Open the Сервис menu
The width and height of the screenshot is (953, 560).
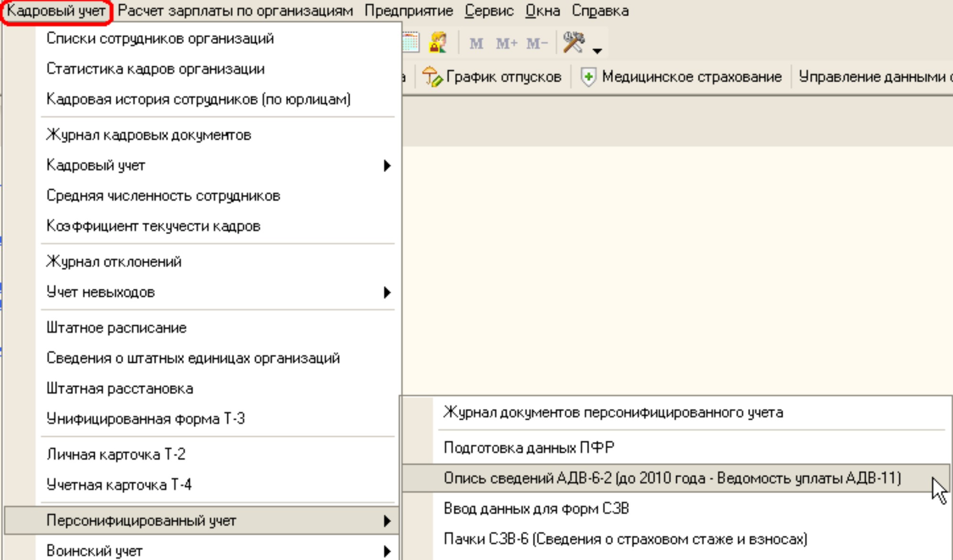coord(489,11)
